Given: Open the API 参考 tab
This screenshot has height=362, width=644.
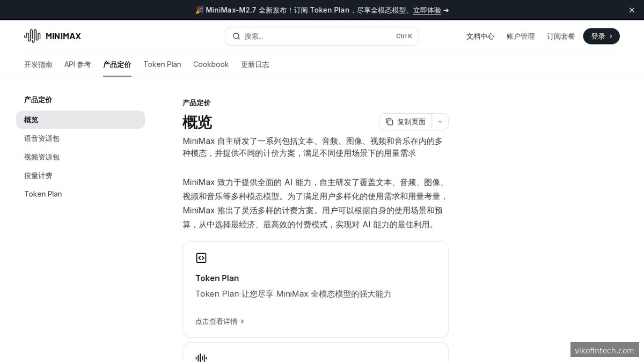Looking at the screenshot, I should (x=78, y=64).
